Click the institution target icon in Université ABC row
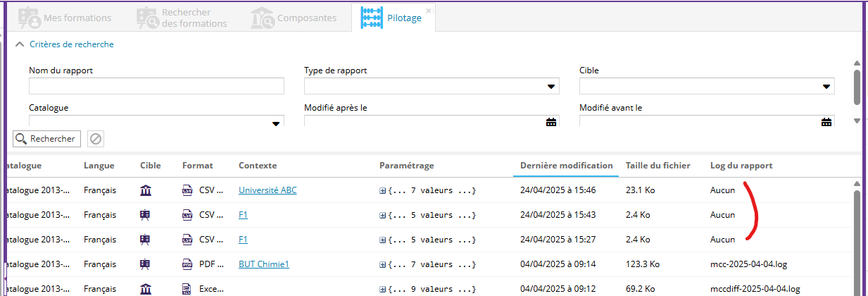 click(146, 190)
